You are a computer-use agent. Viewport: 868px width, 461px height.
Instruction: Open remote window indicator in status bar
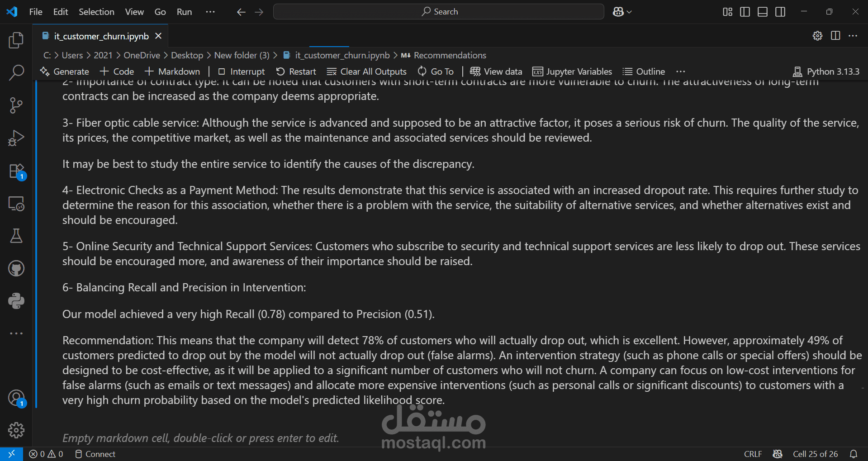point(11,454)
